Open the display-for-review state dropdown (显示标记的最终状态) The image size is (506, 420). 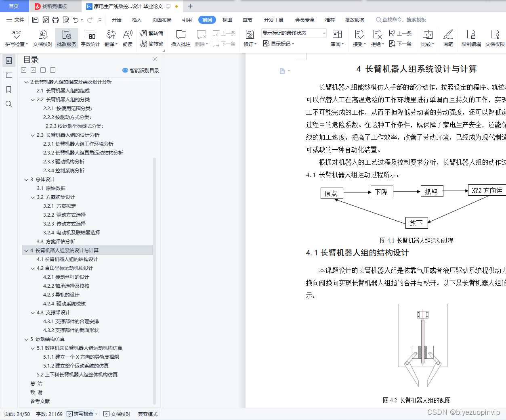[x=294, y=33]
